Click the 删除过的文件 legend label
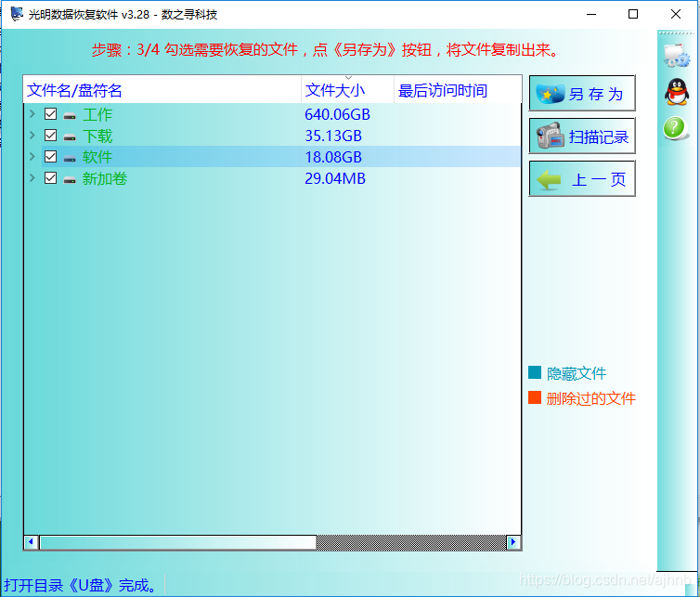 591,398
